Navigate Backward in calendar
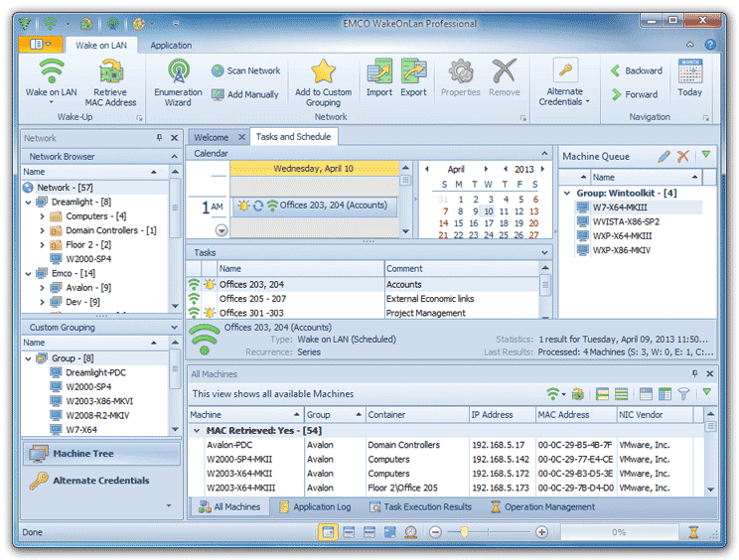The height and width of the screenshot is (560, 739). (637, 70)
